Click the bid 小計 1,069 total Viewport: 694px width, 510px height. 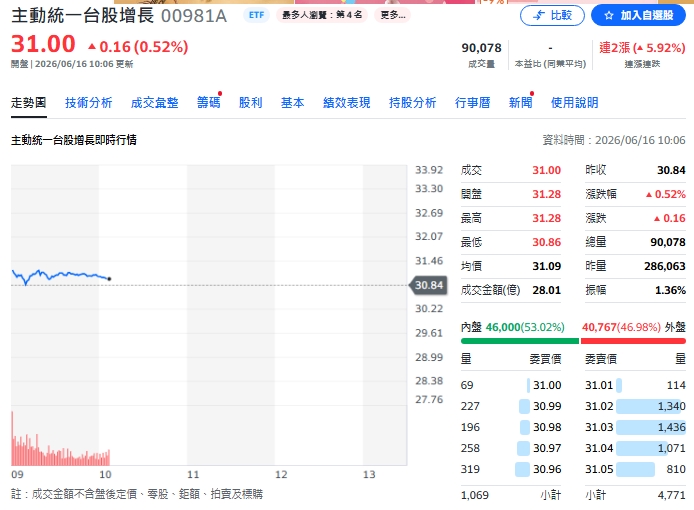pyautogui.click(x=474, y=495)
